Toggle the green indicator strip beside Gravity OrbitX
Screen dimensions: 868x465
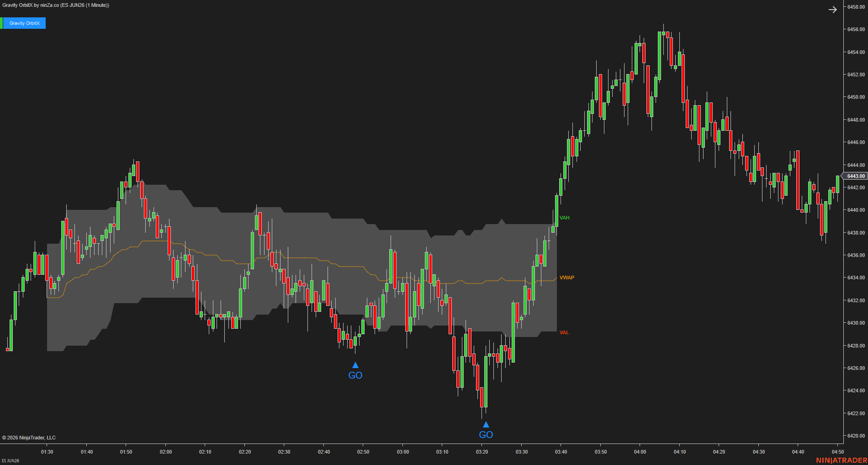point(1,23)
